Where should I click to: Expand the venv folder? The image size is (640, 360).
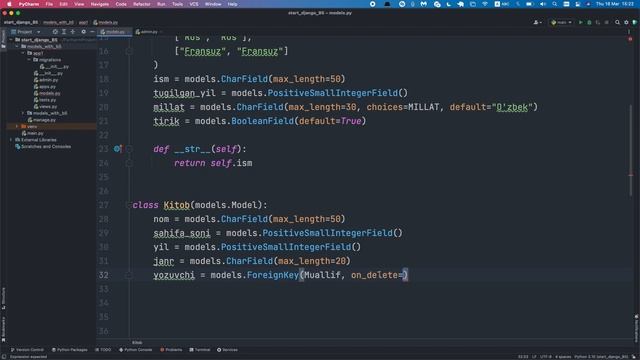(17, 127)
